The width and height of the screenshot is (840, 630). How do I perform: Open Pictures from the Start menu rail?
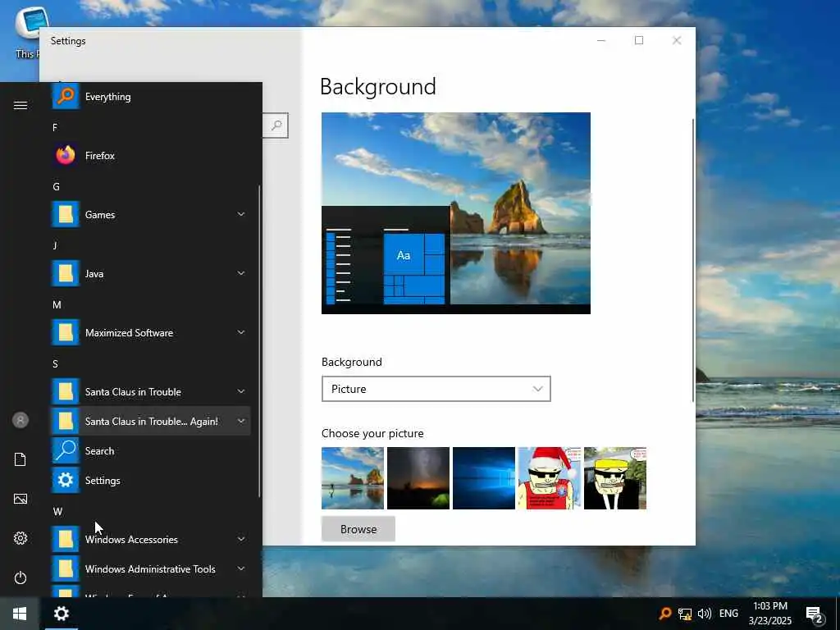coord(21,499)
